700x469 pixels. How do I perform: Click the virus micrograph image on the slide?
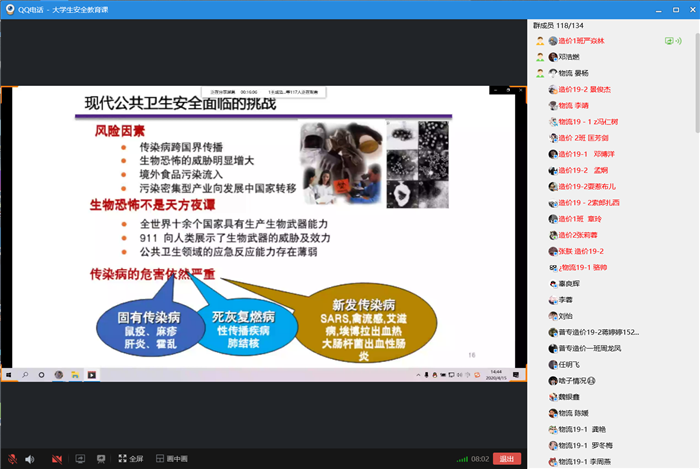pos(417,164)
